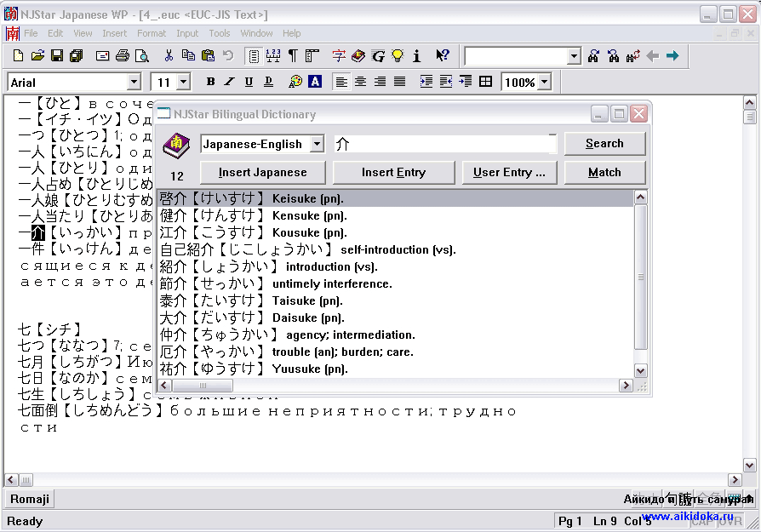This screenshot has width=761, height=532.
Task: Click the User Entry ... button
Action: click(x=509, y=173)
